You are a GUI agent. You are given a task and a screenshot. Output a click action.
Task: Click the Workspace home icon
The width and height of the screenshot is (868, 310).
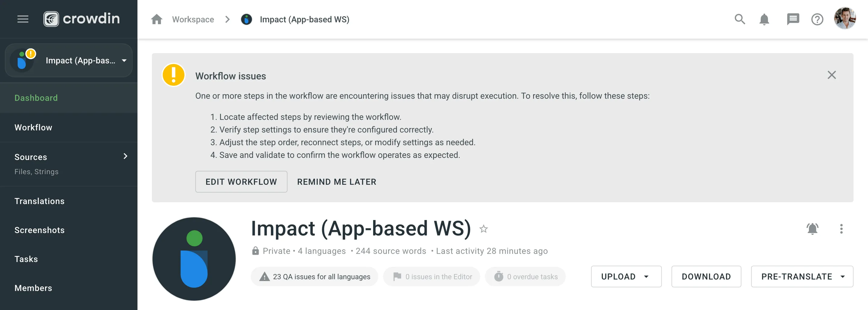156,19
